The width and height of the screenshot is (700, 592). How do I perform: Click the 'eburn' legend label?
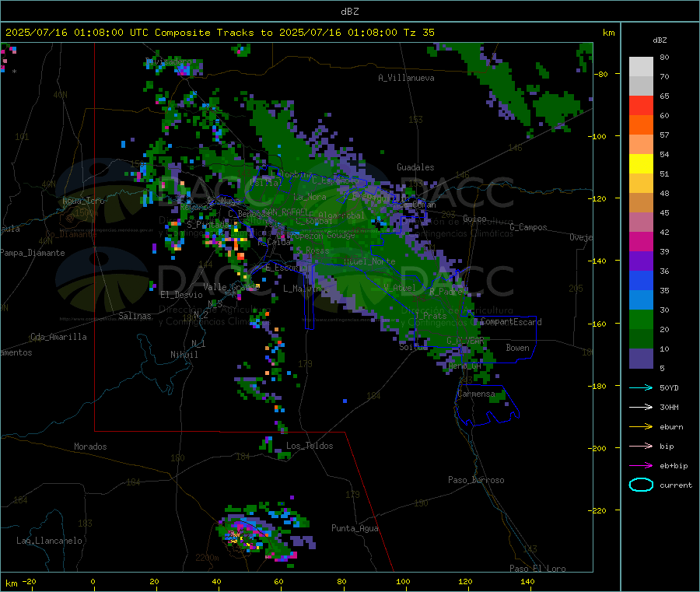tap(671, 427)
